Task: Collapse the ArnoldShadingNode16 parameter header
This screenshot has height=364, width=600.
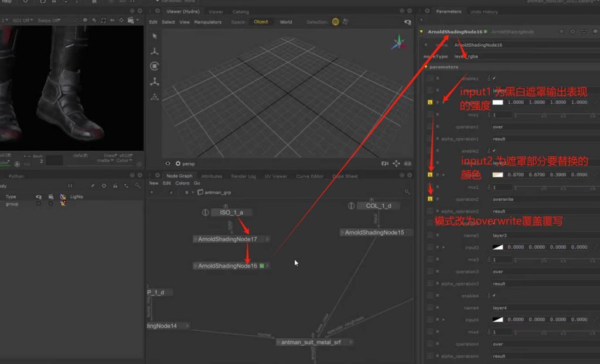Action: point(421,32)
